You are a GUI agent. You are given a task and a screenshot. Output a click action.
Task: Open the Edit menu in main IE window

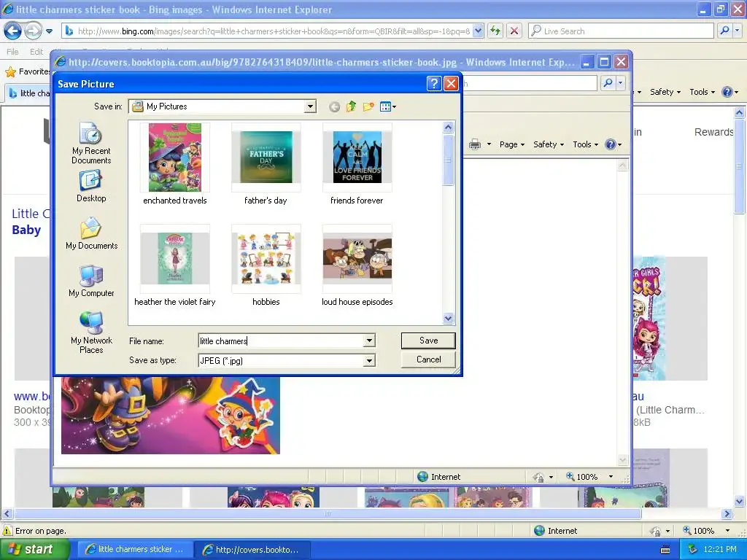click(36, 52)
